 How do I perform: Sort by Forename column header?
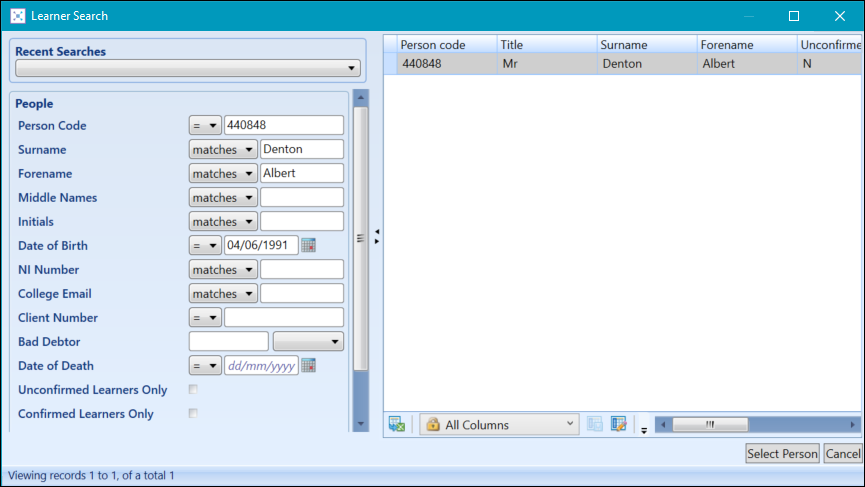pyautogui.click(x=747, y=45)
